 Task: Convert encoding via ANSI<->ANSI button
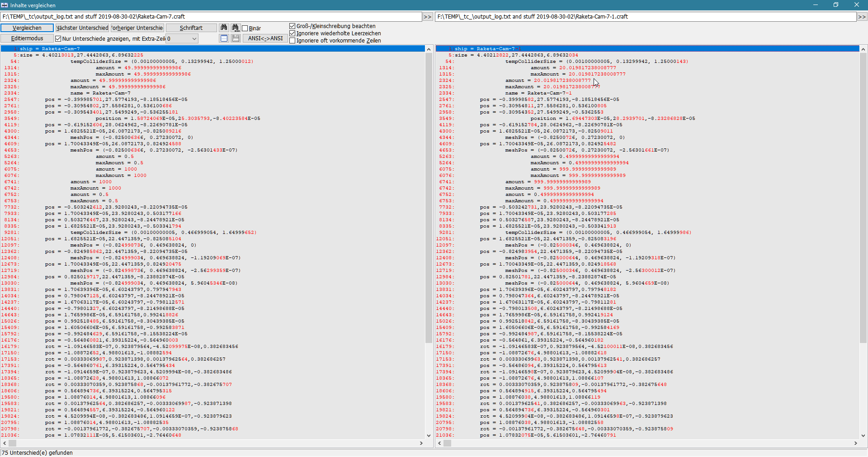265,38
